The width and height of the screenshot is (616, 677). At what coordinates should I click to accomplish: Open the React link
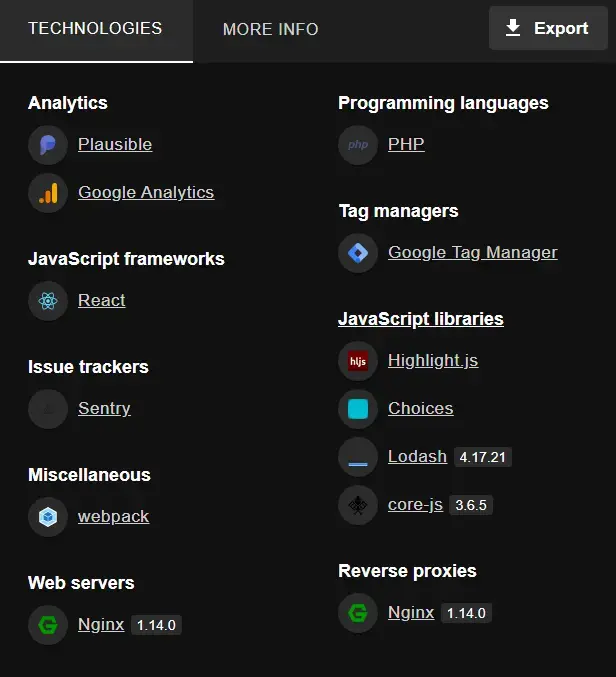click(101, 300)
